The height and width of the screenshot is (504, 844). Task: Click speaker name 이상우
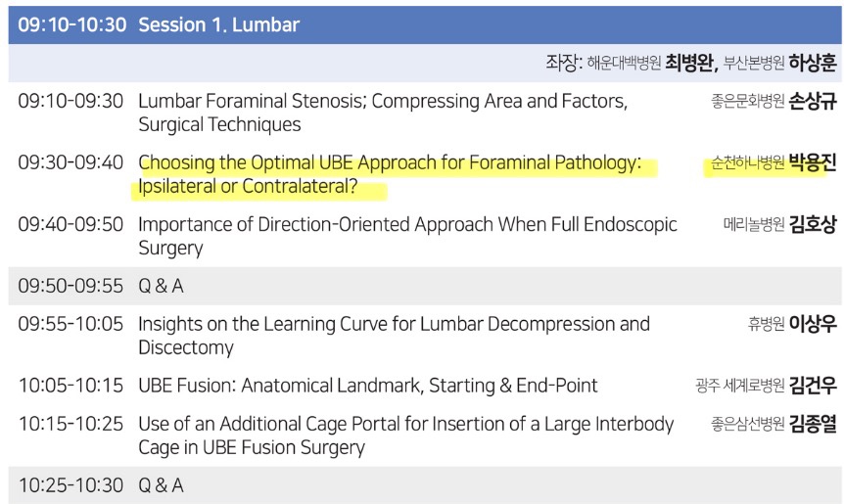click(x=813, y=324)
